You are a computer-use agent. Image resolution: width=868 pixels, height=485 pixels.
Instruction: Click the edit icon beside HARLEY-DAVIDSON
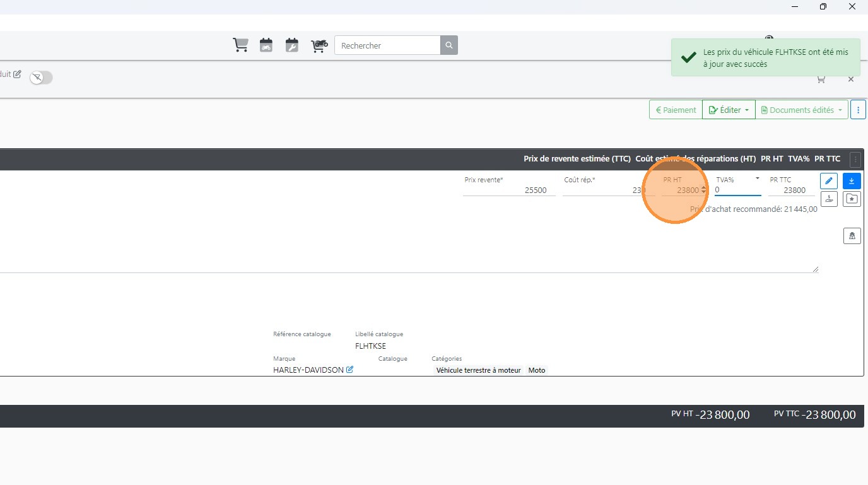(x=349, y=370)
